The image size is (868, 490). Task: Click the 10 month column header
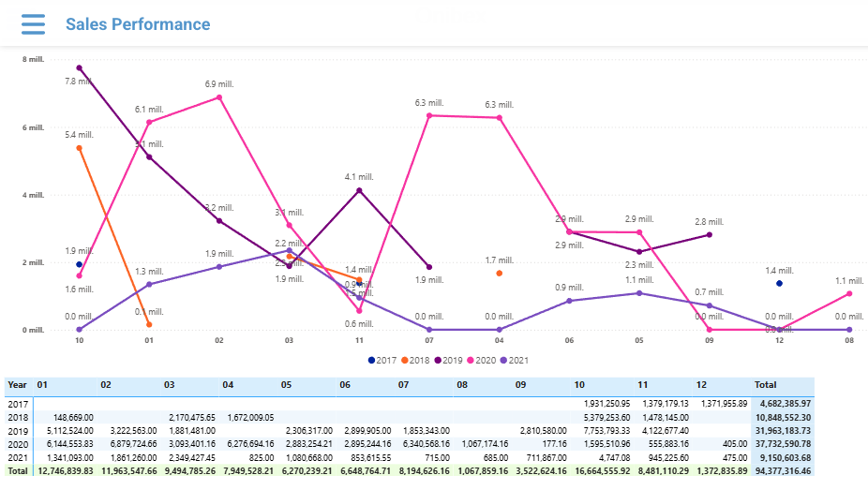tap(578, 385)
